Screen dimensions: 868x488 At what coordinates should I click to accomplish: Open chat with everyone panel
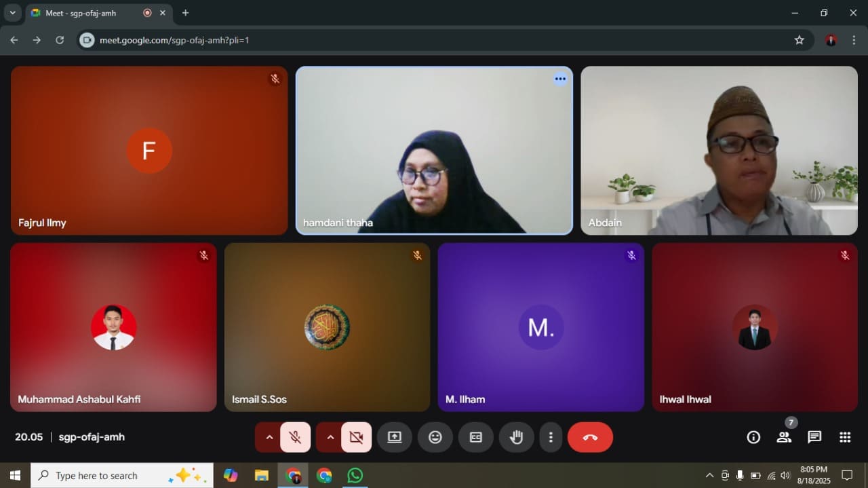click(814, 437)
